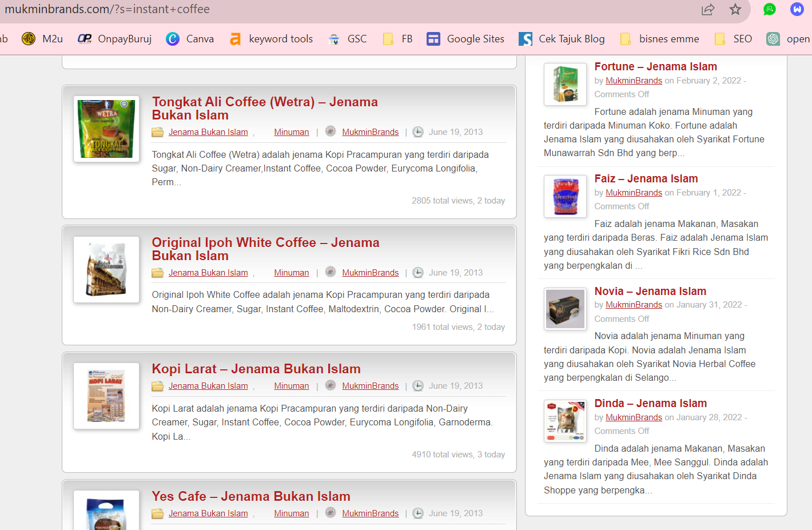Viewport: 812px width, 530px height.
Task: Click Jenama Bukan Islam category under Yes Cafe
Action: 208,513
